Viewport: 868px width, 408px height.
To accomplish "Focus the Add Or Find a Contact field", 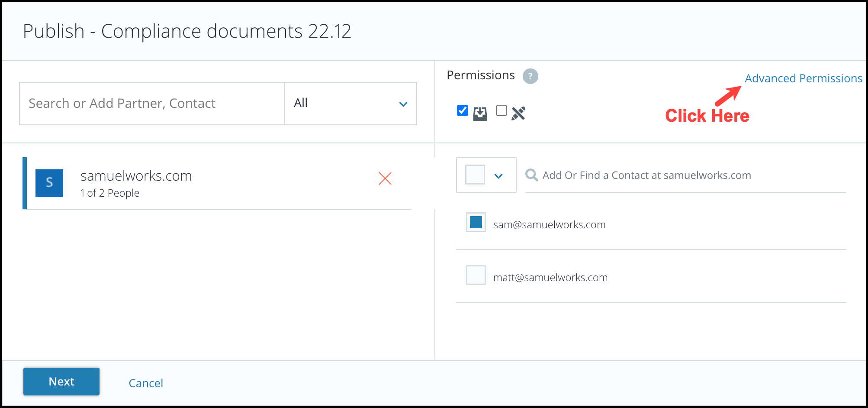I will pos(686,175).
